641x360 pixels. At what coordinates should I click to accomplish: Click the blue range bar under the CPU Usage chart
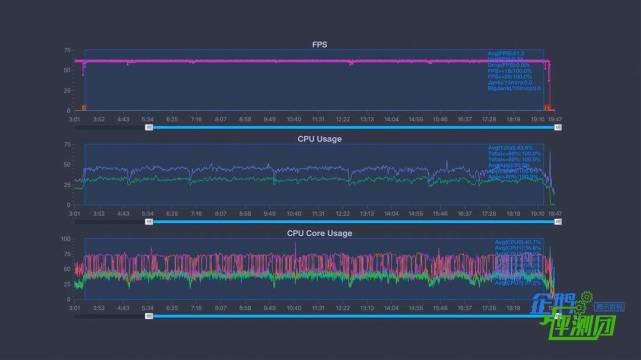(354, 222)
